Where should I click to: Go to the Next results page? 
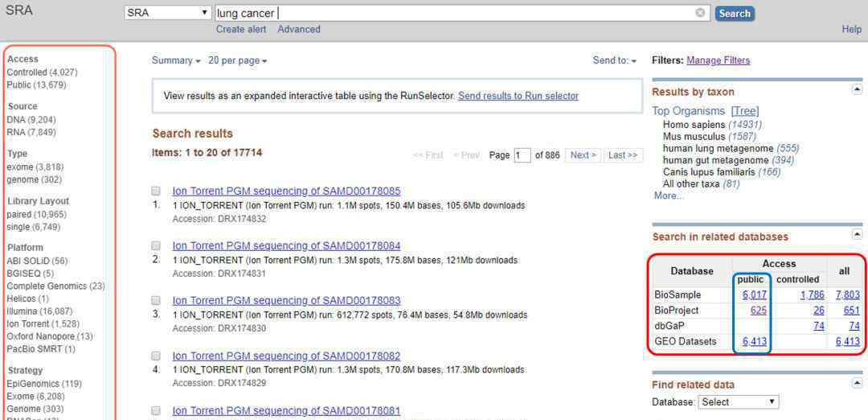click(x=583, y=155)
